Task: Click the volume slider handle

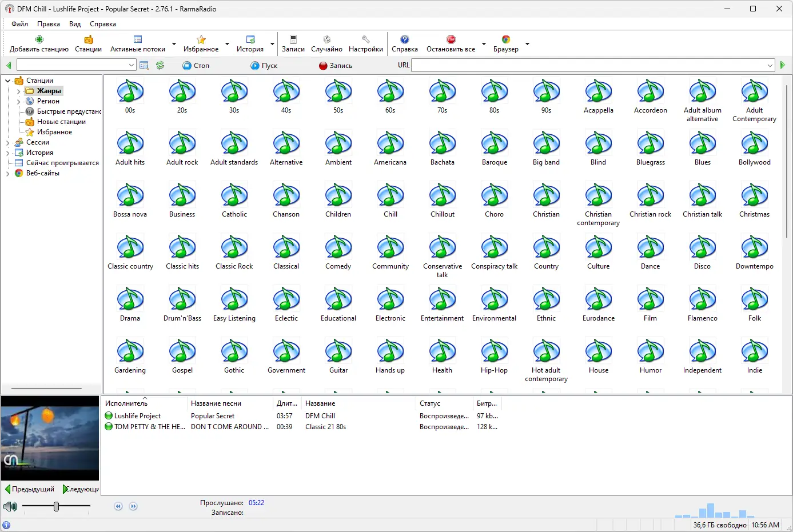Action: click(x=56, y=506)
